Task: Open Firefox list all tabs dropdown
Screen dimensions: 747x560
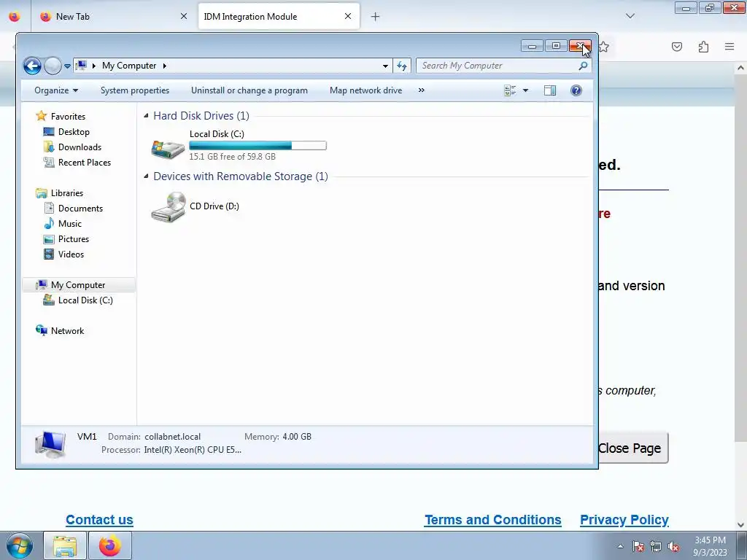Action: point(630,16)
